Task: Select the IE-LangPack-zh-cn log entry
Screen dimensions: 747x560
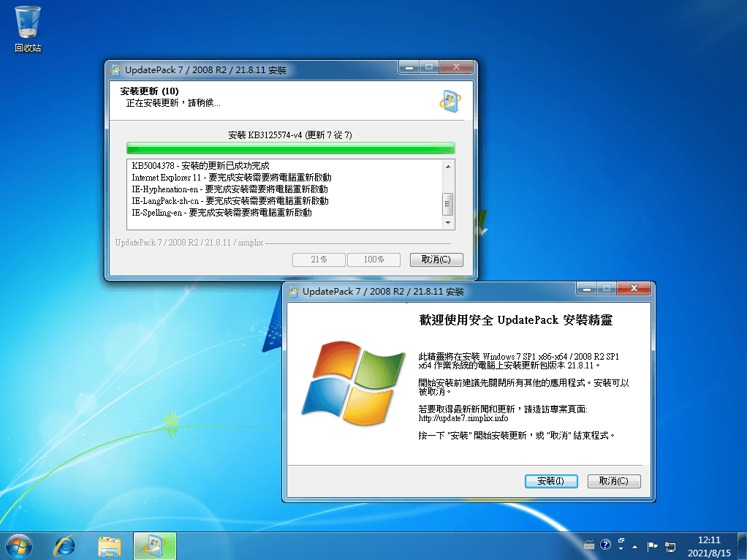Action: coord(230,200)
